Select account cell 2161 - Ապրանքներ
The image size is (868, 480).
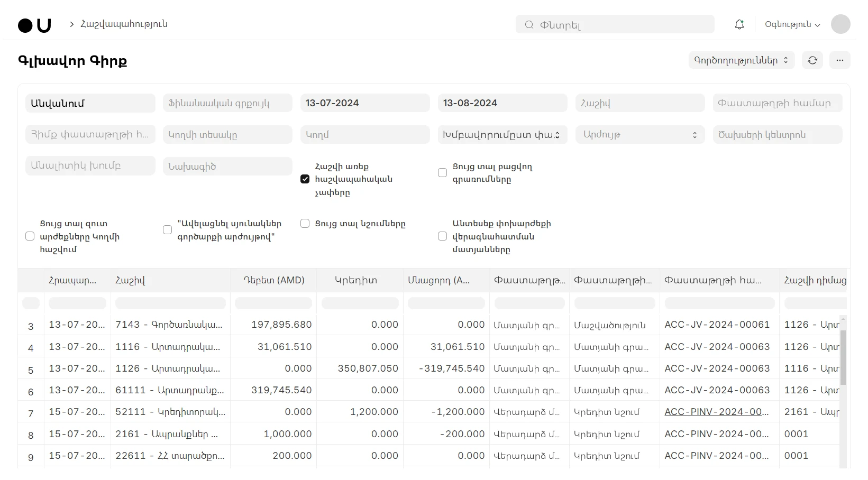coord(170,434)
